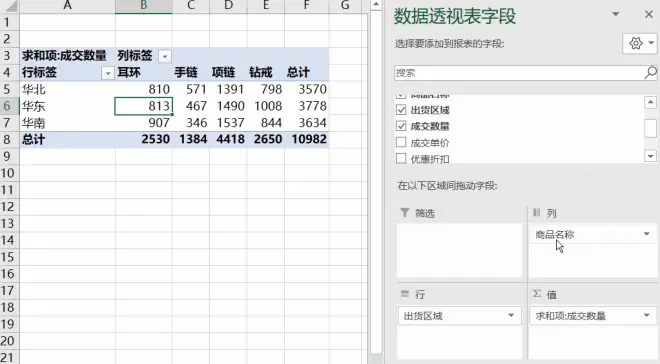Open the 列标签 filter dropdown
Screen dimensions: 660x364
click(165, 56)
